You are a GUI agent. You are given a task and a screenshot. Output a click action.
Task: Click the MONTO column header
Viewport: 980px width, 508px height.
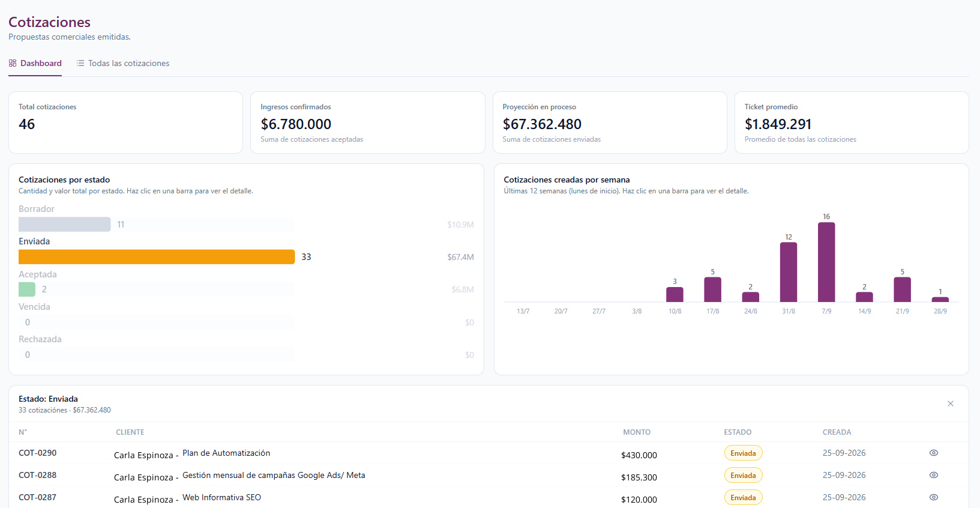click(637, 432)
